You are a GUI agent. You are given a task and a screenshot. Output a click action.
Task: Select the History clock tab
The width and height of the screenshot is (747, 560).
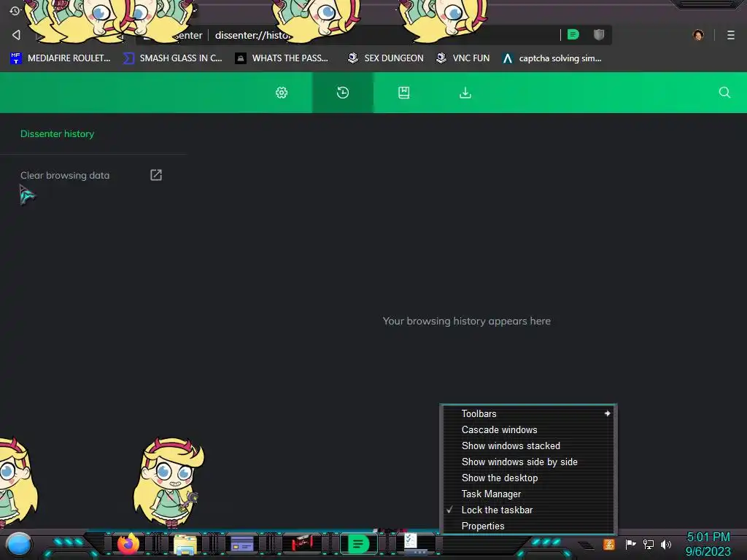pyautogui.click(x=343, y=93)
